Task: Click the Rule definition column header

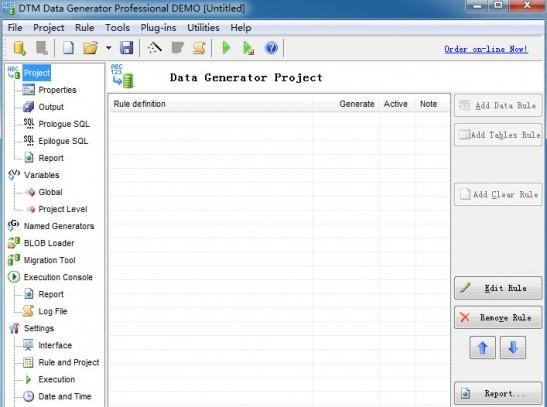Action: (x=211, y=104)
